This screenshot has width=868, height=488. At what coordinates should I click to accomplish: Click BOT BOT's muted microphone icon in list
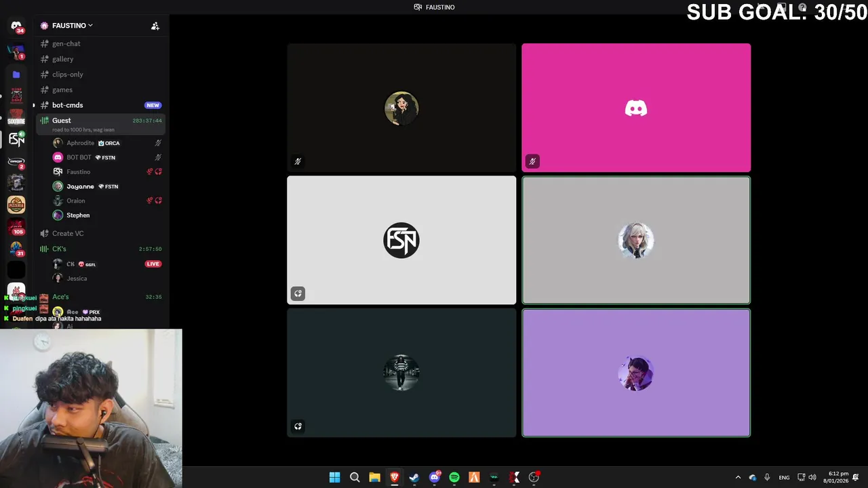(x=158, y=157)
